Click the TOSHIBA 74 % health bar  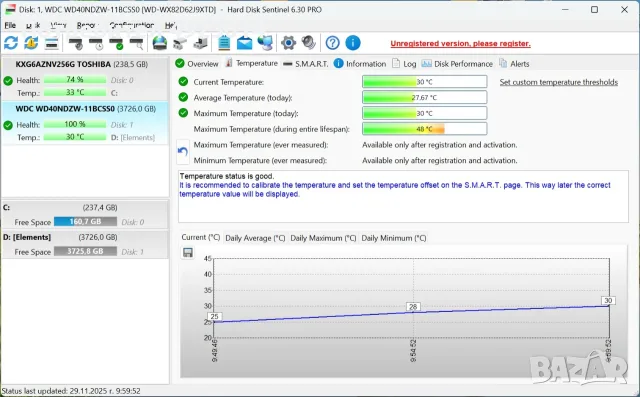pos(75,80)
